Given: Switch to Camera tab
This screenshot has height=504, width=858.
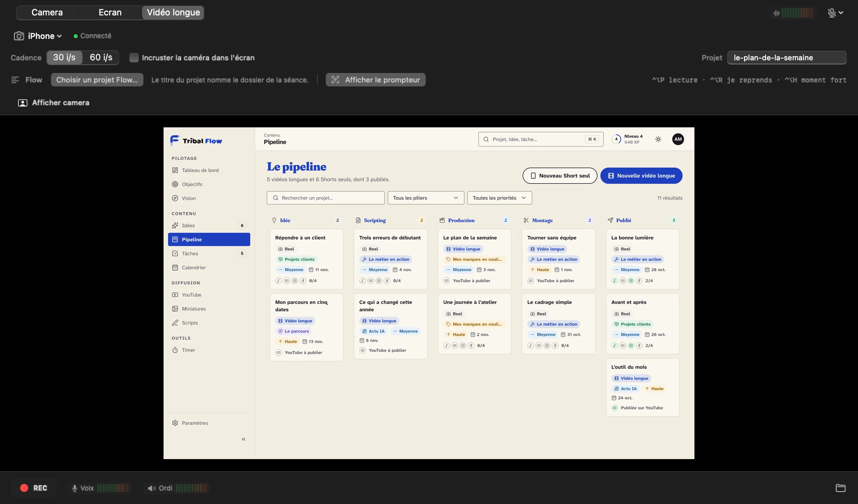Looking at the screenshot, I should coord(47,13).
